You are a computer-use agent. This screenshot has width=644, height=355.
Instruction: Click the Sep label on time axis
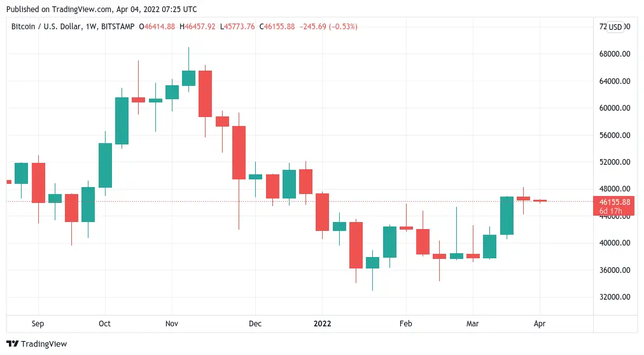pyautogui.click(x=38, y=324)
